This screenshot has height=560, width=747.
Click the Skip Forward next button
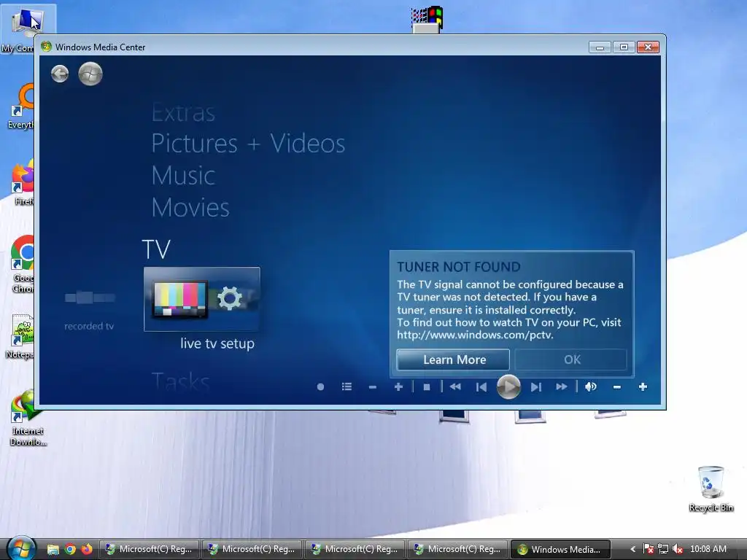tap(536, 387)
